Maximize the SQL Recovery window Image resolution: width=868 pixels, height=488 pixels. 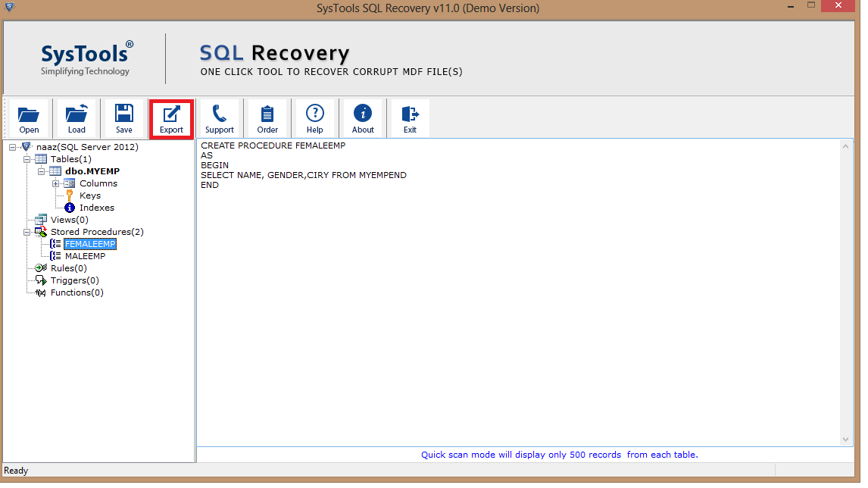pyautogui.click(x=811, y=6)
